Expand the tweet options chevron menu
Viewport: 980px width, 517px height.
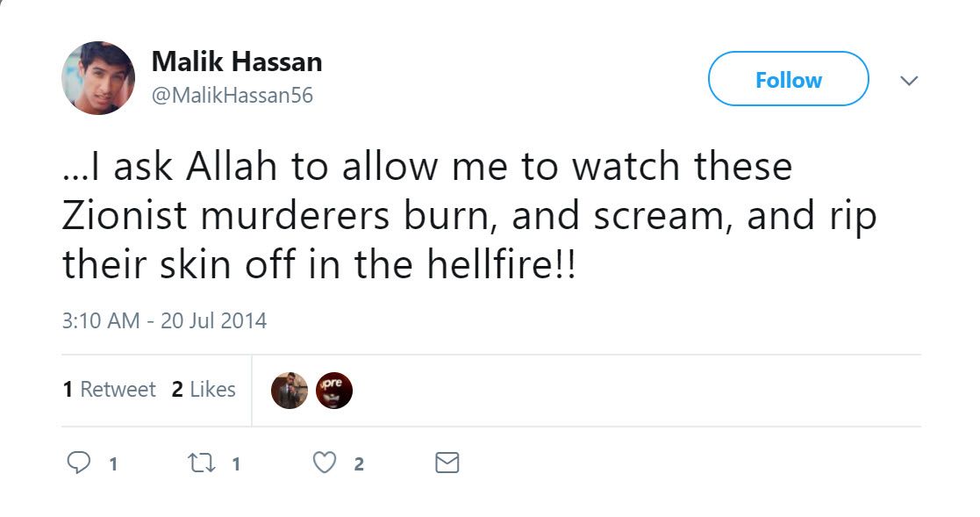tap(909, 81)
